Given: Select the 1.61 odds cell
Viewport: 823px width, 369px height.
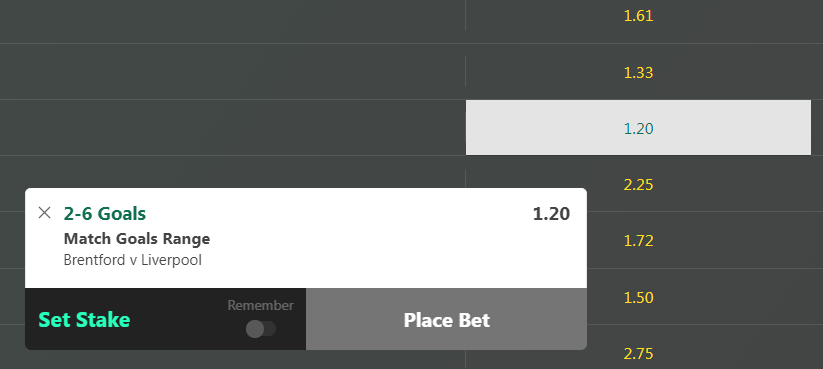Looking at the screenshot, I should pos(638,16).
